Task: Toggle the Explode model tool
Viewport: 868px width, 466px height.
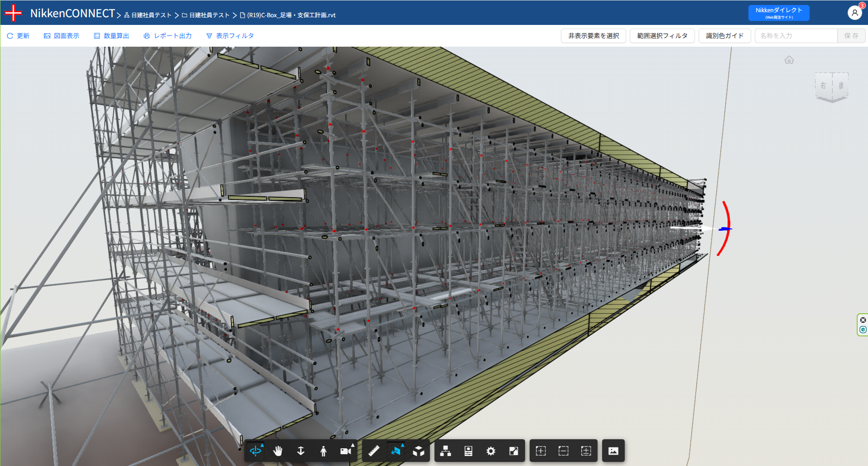Action: click(x=419, y=451)
